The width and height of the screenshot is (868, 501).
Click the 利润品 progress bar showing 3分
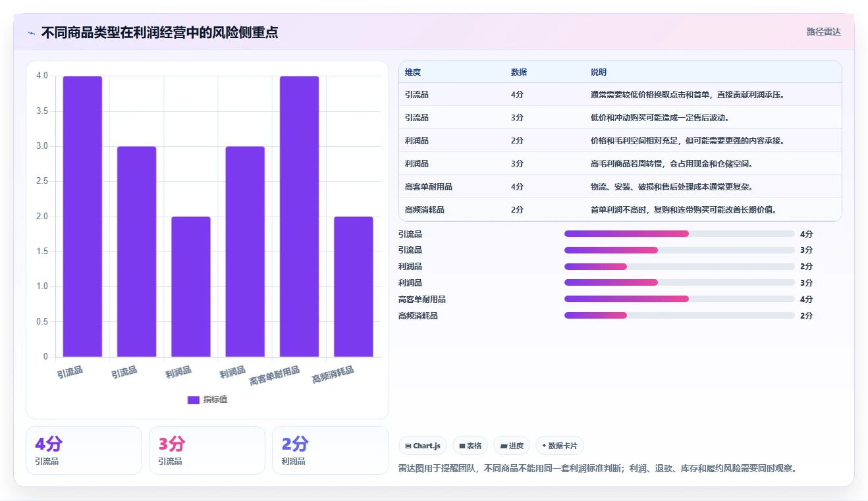[680, 282]
